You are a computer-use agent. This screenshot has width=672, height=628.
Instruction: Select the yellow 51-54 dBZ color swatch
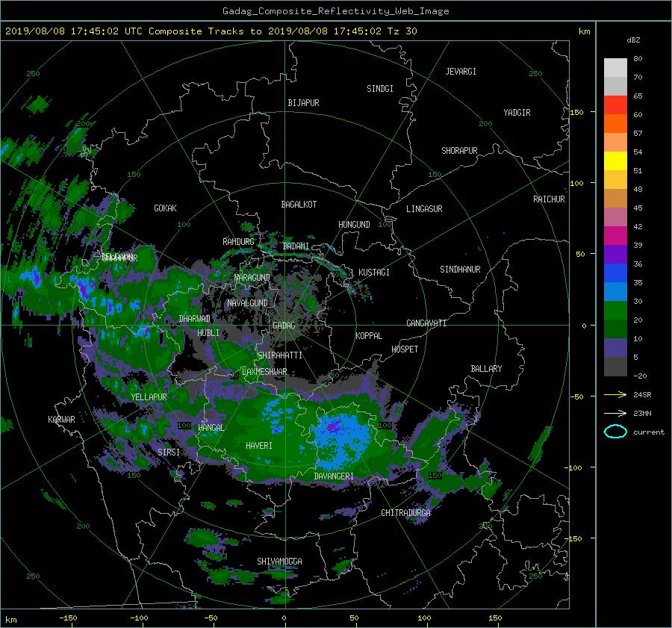[615, 161]
